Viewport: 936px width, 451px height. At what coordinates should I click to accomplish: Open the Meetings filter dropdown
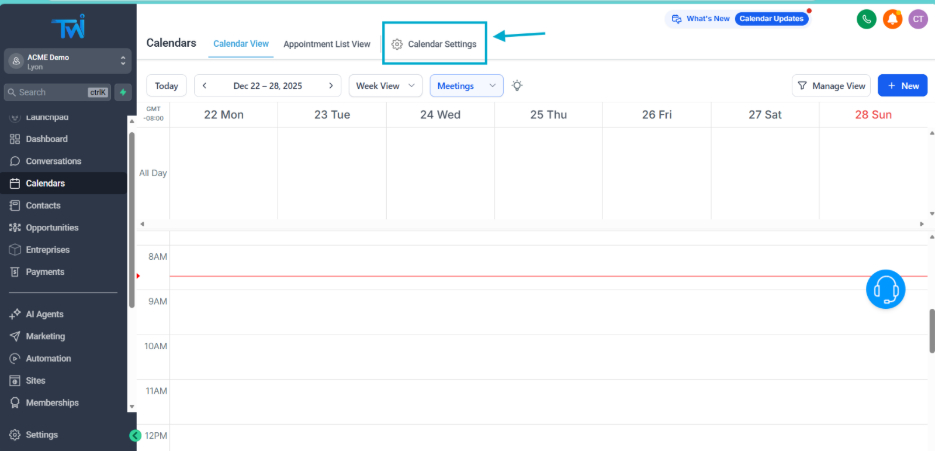tap(466, 86)
